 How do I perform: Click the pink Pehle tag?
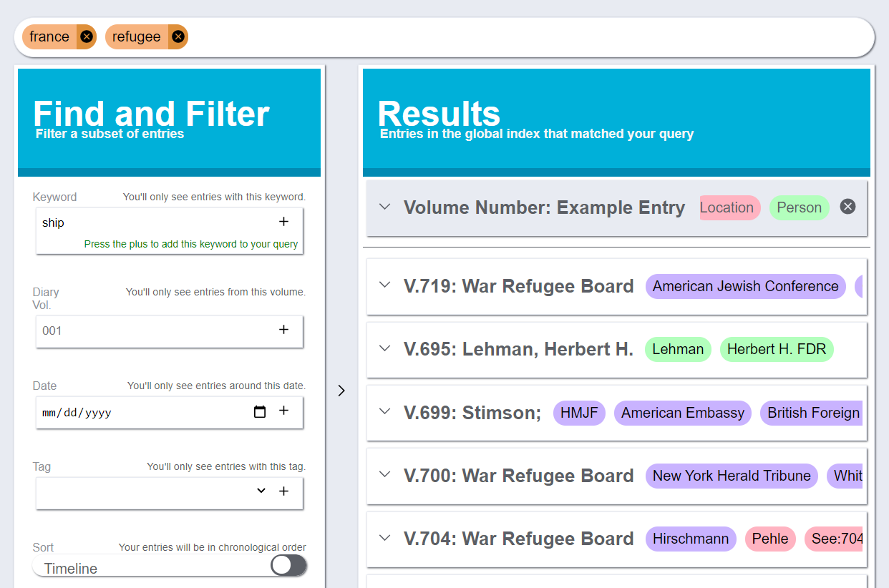pyautogui.click(x=769, y=539)
